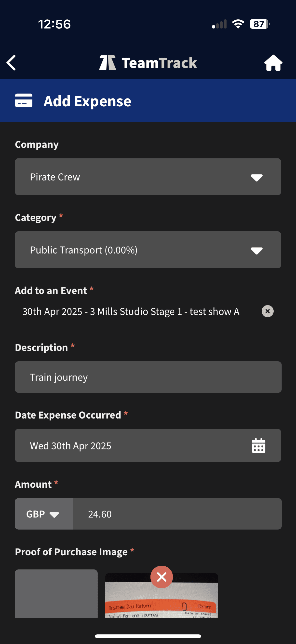Viewport: 296px width, 644px height.
Task: Open the Category dropdown Public Transport
Action: point(148,250)
